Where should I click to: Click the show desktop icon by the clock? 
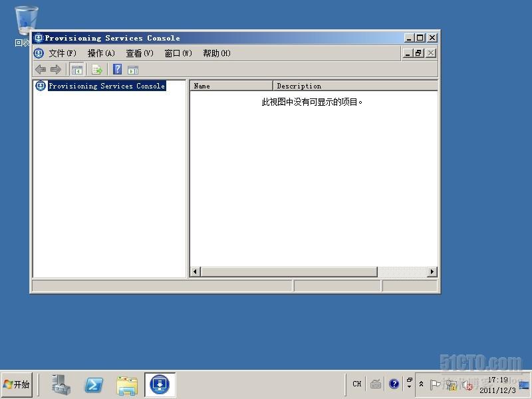point(524,385)
